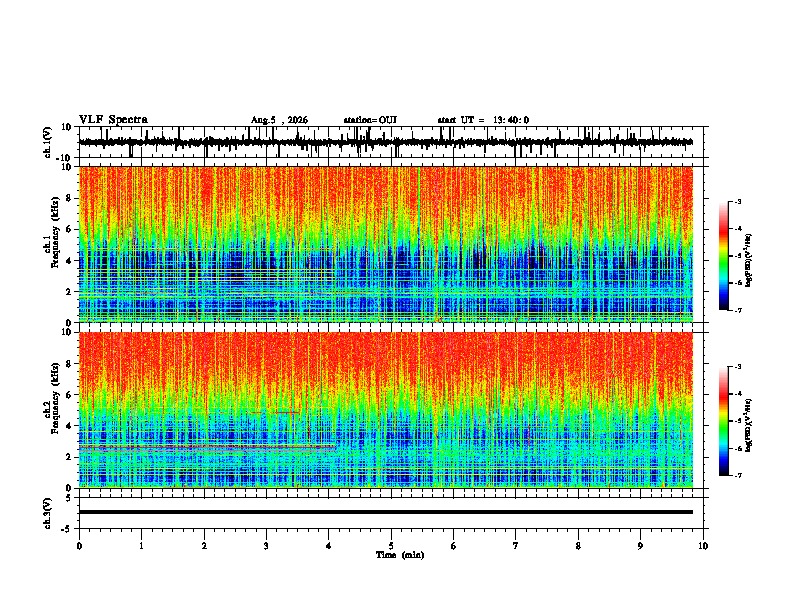Click the ch.1 color scale log(PSD) unit label

(749, 261)
